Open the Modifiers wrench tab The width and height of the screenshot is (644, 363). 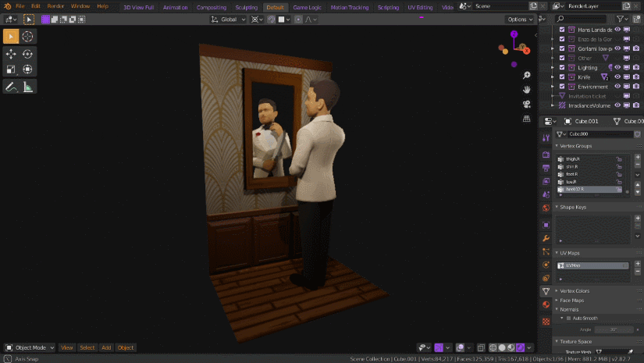click(546, 238)
